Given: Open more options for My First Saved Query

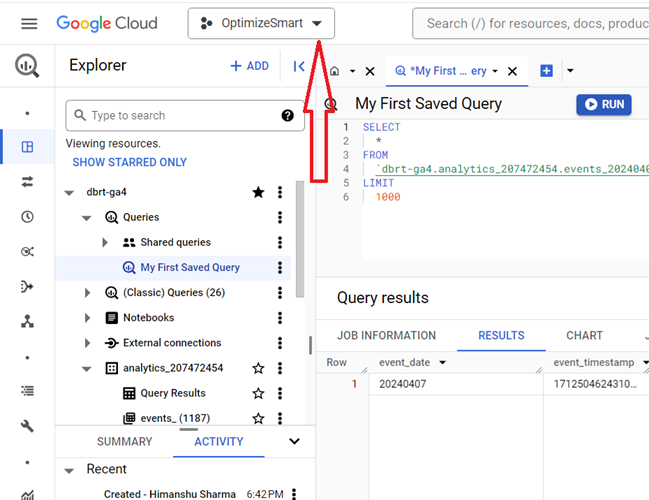Looking at the screenshot, I should (280, 267).
